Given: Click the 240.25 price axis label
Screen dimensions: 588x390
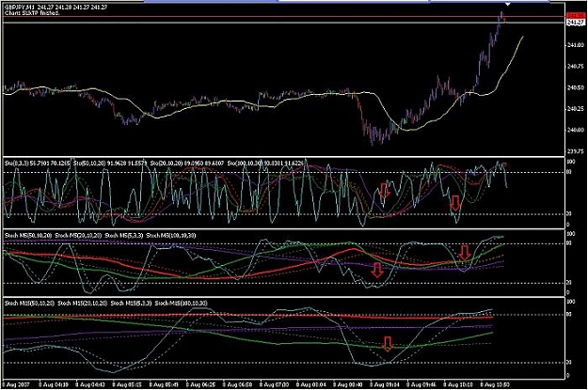Looking at the screenshot, I should [576, 109].
